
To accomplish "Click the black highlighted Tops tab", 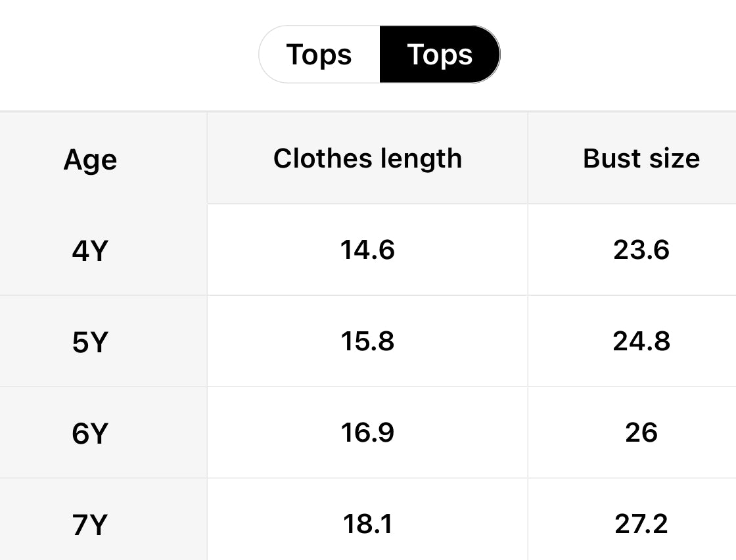I will [x=440, y=55].
